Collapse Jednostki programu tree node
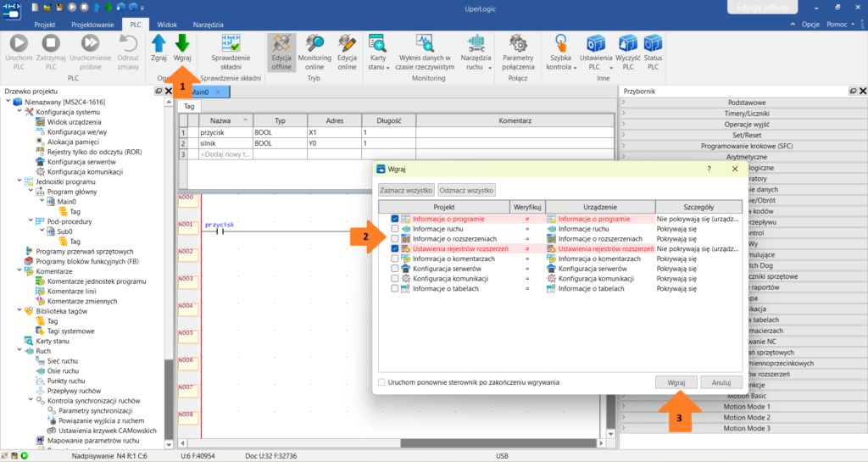 (19, 181)
